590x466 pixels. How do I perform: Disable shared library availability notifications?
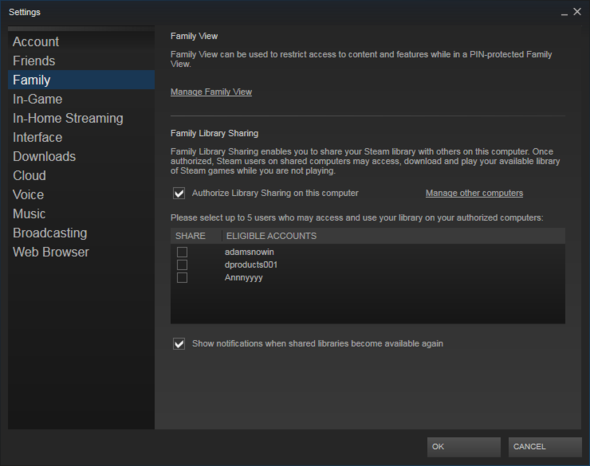[x=179, y=344]
